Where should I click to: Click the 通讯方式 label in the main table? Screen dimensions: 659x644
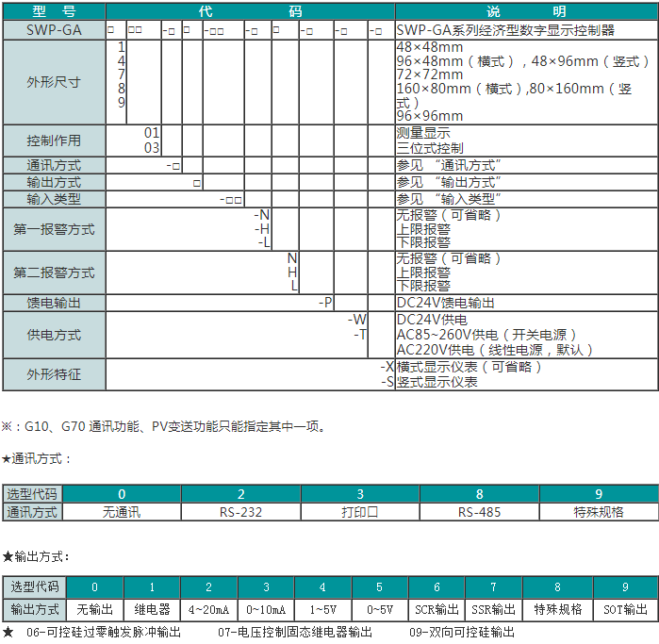(54, 165)
